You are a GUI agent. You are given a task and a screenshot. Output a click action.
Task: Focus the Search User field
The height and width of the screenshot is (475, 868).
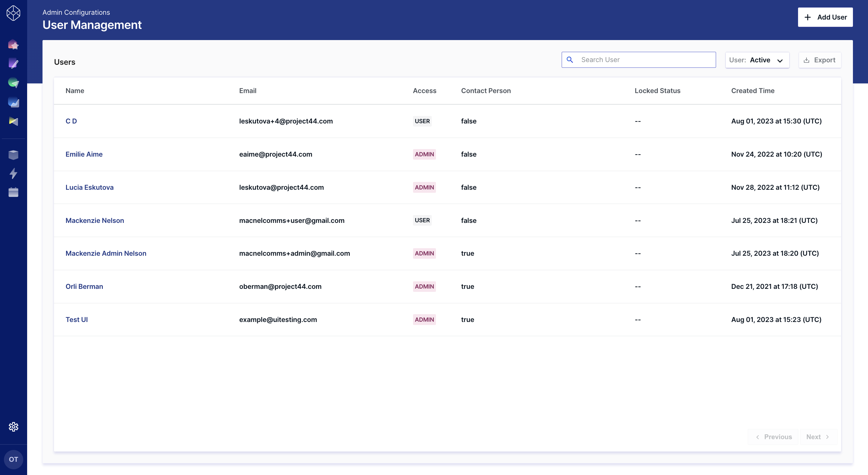[639, 60]
